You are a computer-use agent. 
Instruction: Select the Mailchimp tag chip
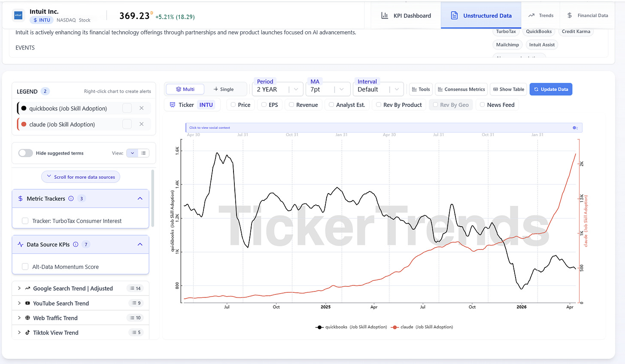point(507,45)
